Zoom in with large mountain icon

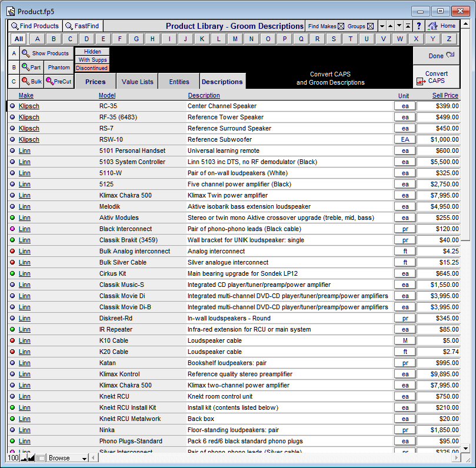[31, 458]
